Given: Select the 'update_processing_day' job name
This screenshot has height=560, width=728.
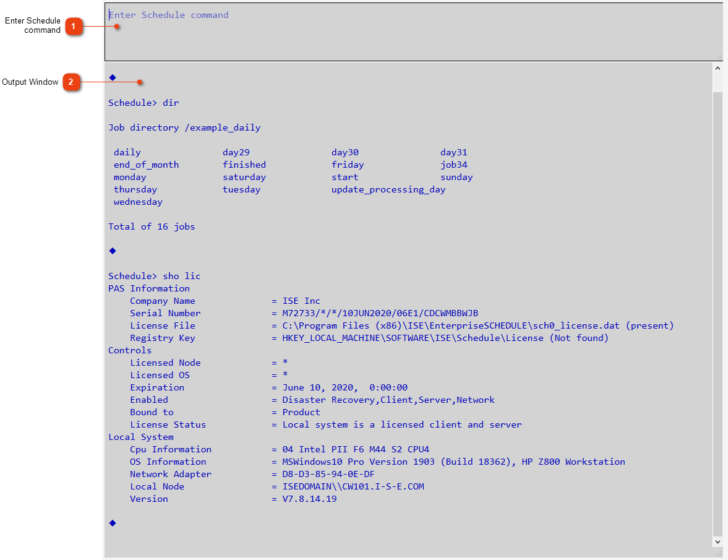Looking at the screenshot, I should (388, 189).
